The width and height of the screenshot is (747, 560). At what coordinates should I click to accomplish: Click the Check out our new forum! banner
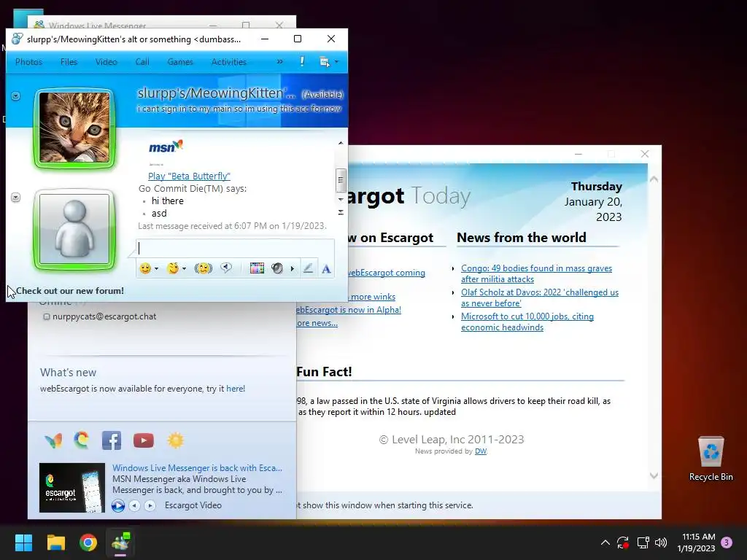click(70, 291)
